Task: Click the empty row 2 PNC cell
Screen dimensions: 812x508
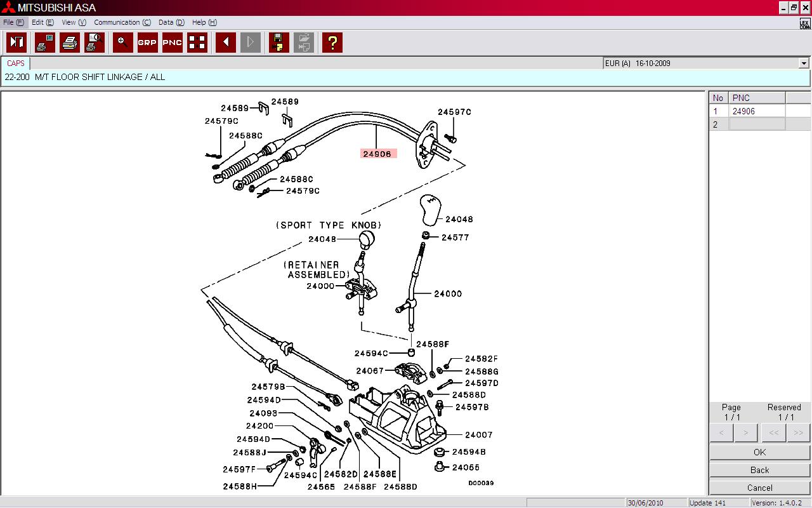Action: pyautogui.click(x=757, y=124)
